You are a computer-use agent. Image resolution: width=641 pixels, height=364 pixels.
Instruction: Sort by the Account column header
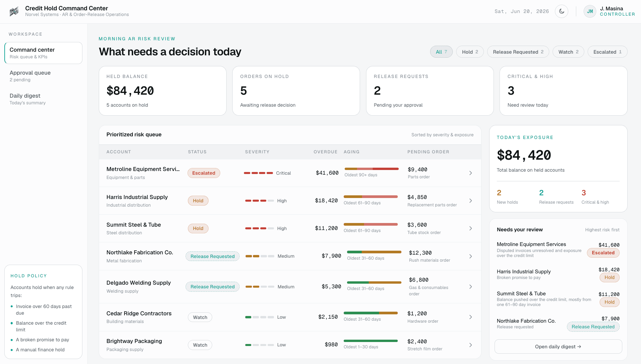coord(118,152)
